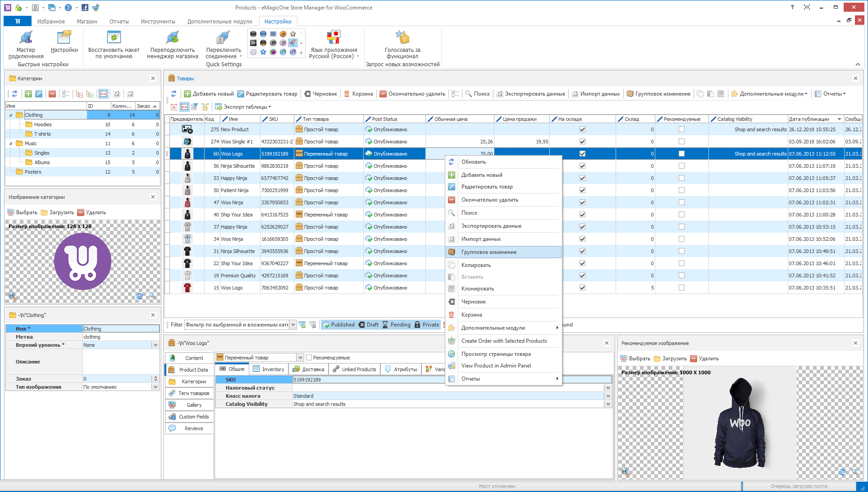Image resolution: width=868 pixels, height=492 pixels.
Task: Click Импорт данных toolbar button
Action: 596,94
